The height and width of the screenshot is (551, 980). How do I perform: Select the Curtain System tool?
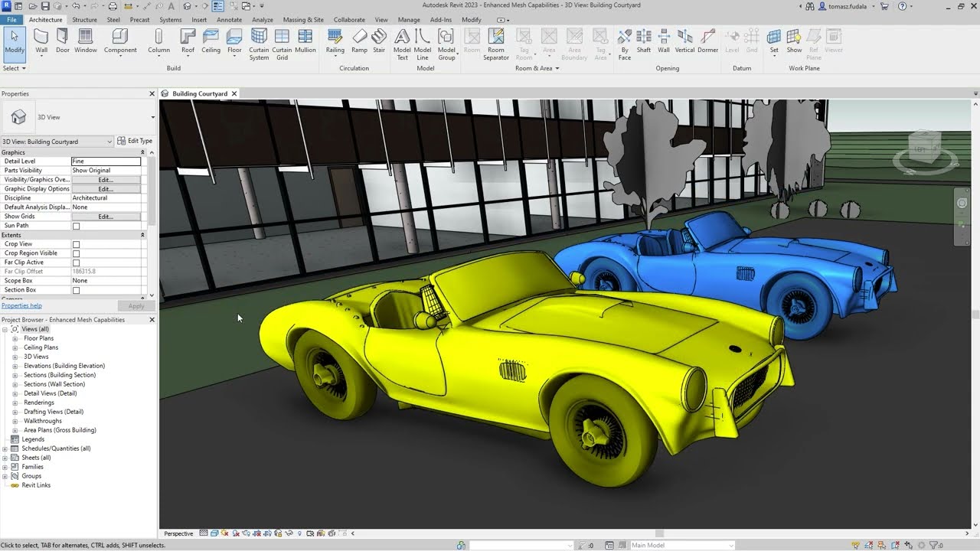pyautogui.click(x=259, y=44)
